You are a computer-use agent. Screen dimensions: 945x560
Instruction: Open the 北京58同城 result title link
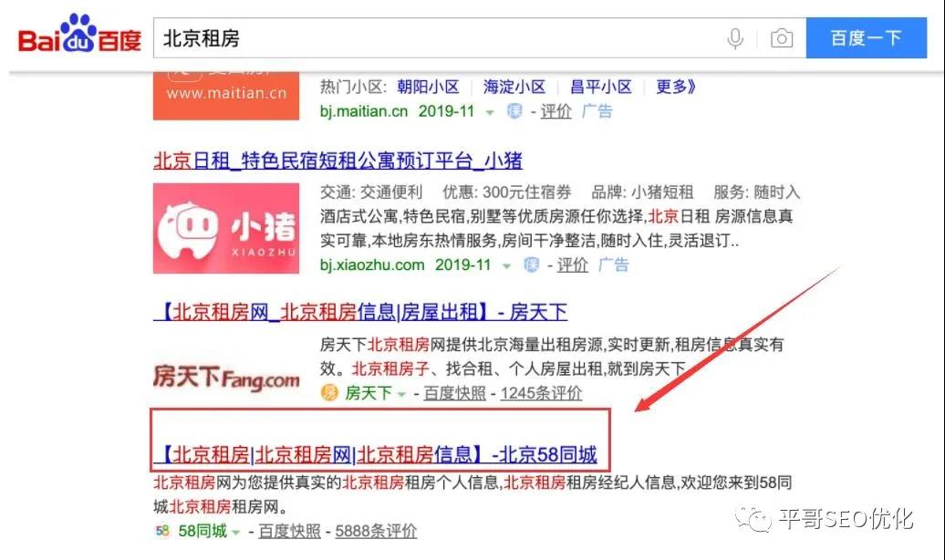[x=376, y=454]
